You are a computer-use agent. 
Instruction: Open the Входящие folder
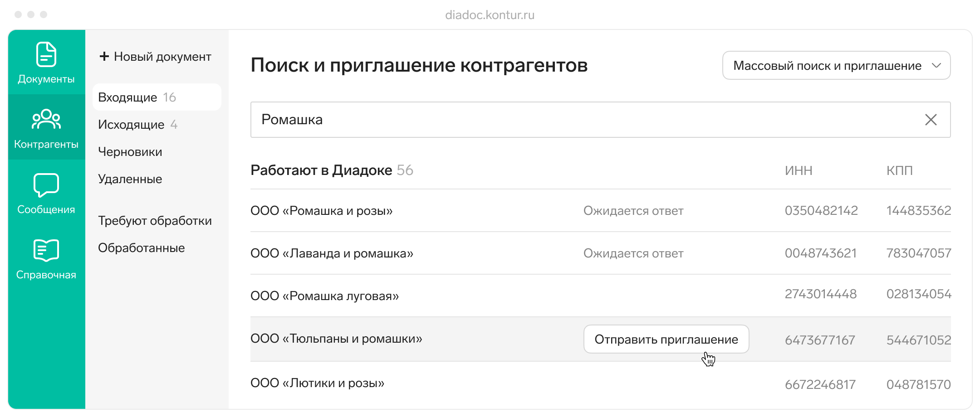pyautogui.click(x=128, y=97)
